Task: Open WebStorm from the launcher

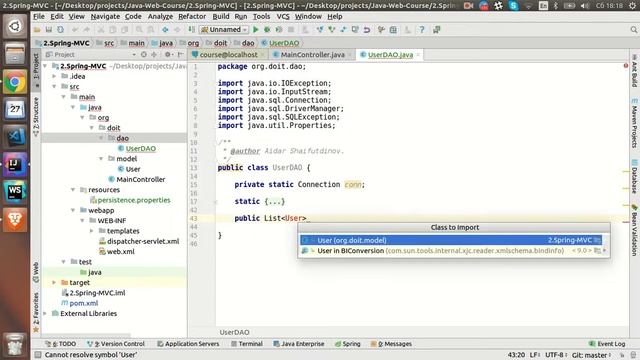Action: point(15,192)
